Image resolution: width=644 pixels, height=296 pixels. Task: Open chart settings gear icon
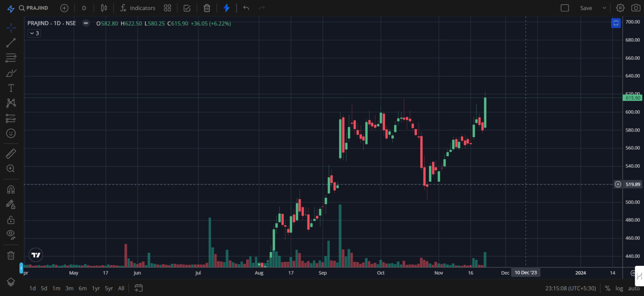click(x=620, y=8)
